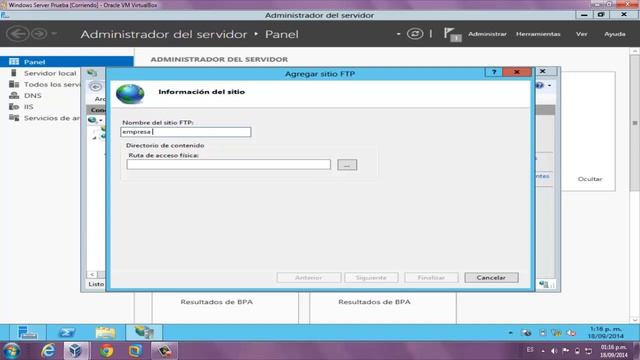Click the browse ellipsis button for physical path
Screen dimensions: 640x360
[347, 165]
